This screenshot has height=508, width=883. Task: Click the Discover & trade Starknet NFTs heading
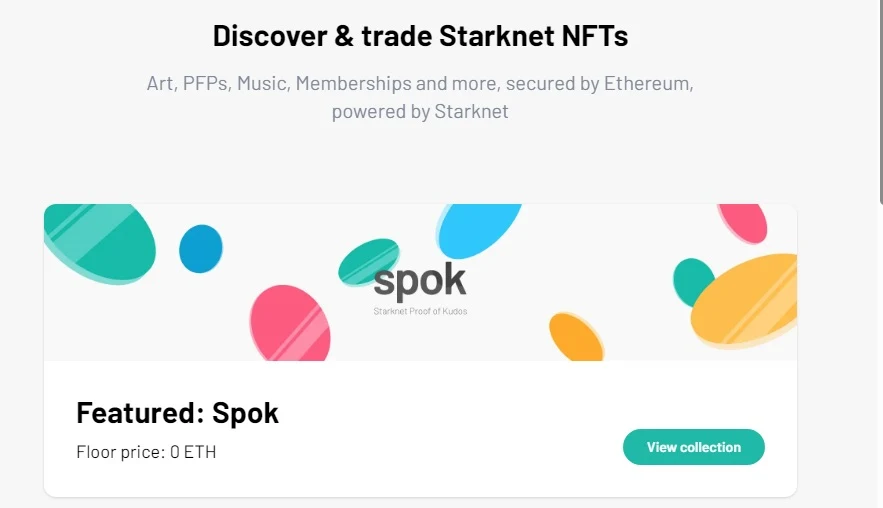pos(420,36)
